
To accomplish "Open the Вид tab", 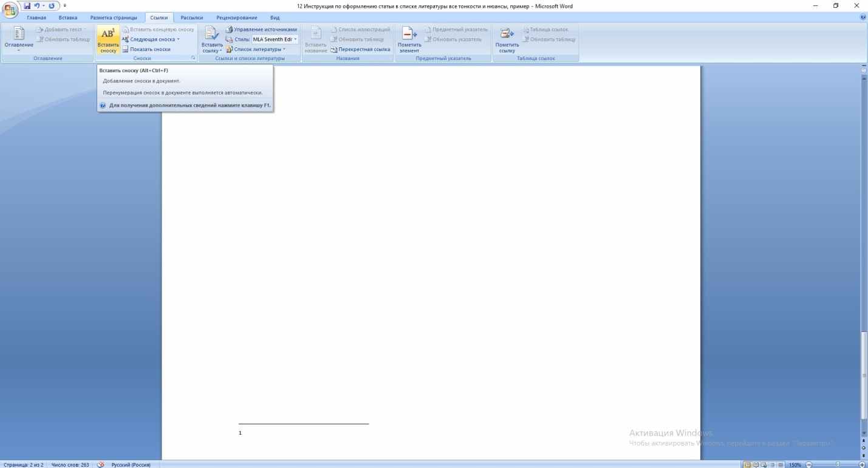I will point(275,18).
